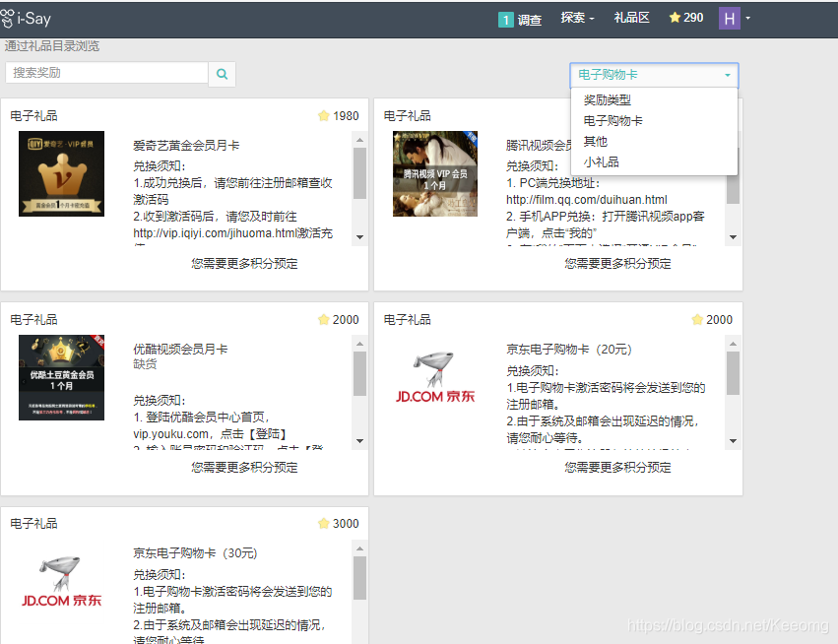This screenshot has width=838, height=644.
Task: Open the 礼品区 gift zone
Action: point(632,18)
